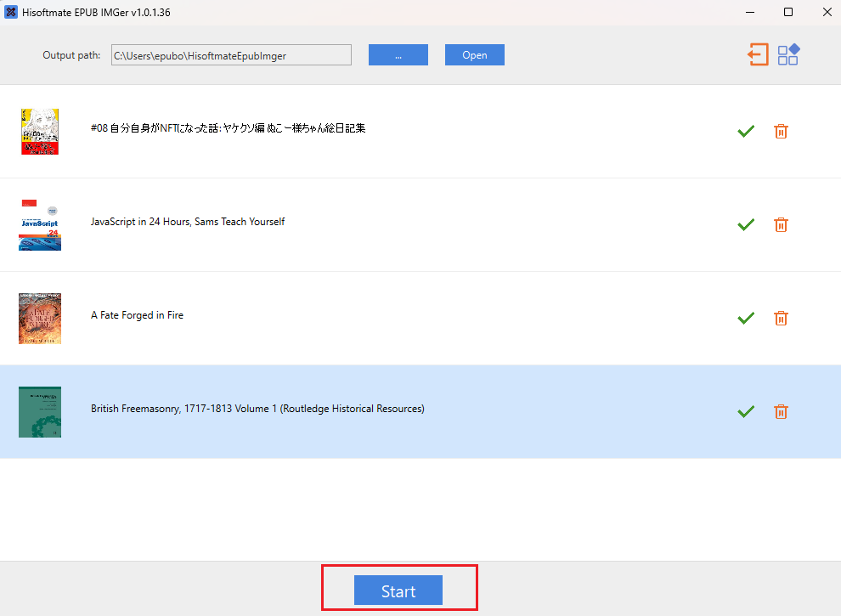Click the 'A Fate Forged in Fire' cover thumbnail
The width and height of the screenshot is (841, 616).
[39, 318]
